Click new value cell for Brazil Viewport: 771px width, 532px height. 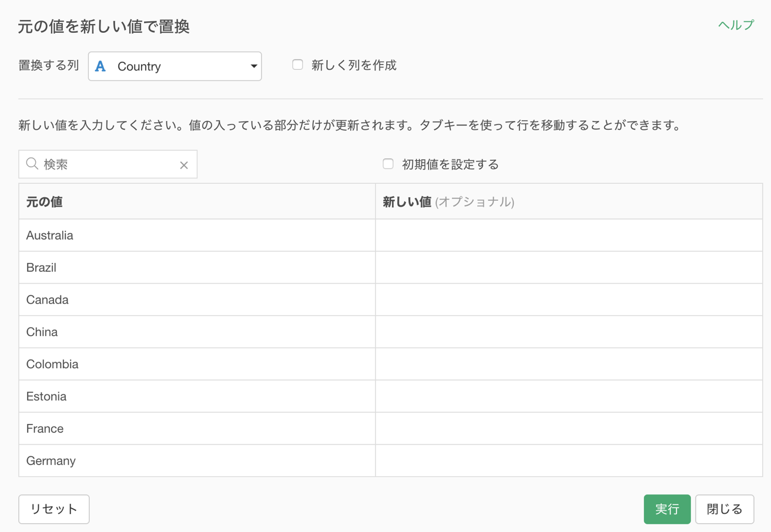[569, 268]
